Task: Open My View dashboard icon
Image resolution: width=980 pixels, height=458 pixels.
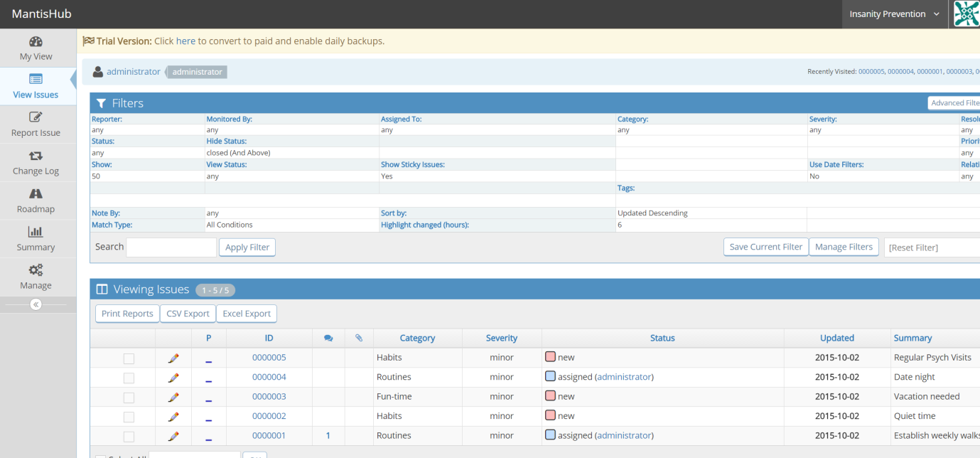Action: [x=36, y=41]
